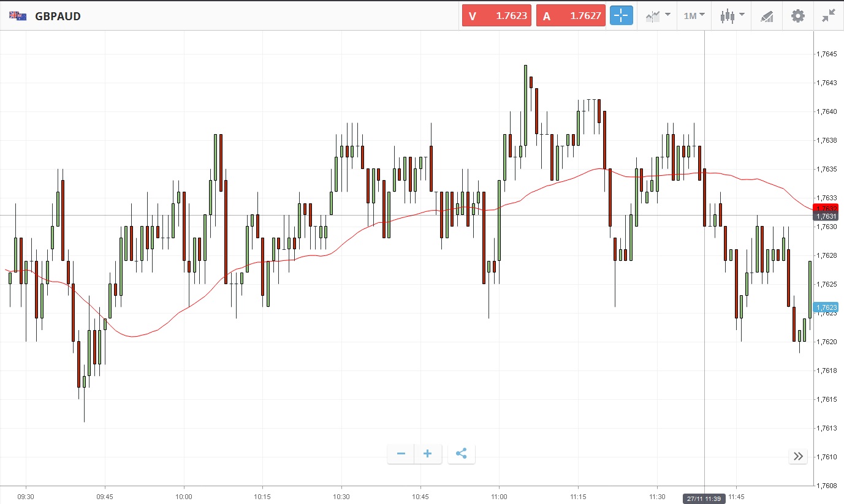Open the compare/indicators chart dropdown
The width and height of the screenshot is (844, 504).
coord(658,16)
